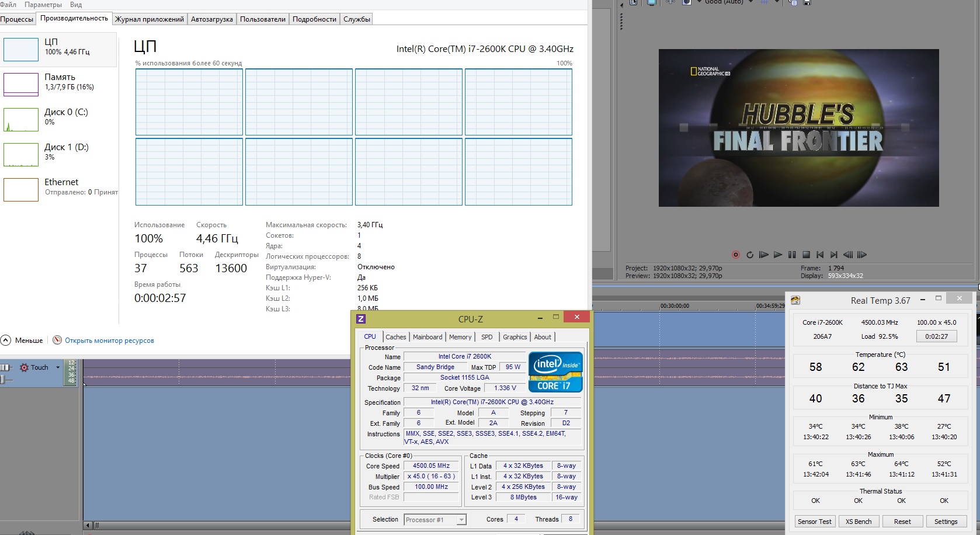Step to the next frame in preview
The width and height of the screenshot is (980, 535).
tap(862, 255)
